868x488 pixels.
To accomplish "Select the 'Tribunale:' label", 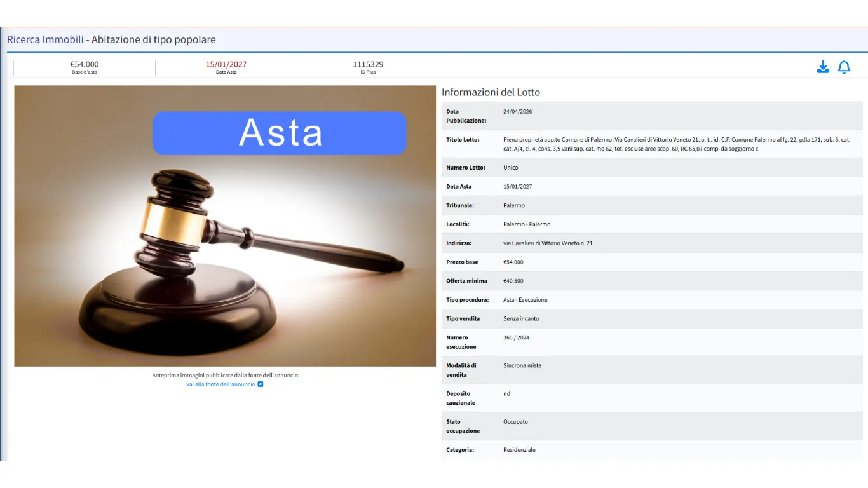I will pyautogui.click(x=460, y=206).
